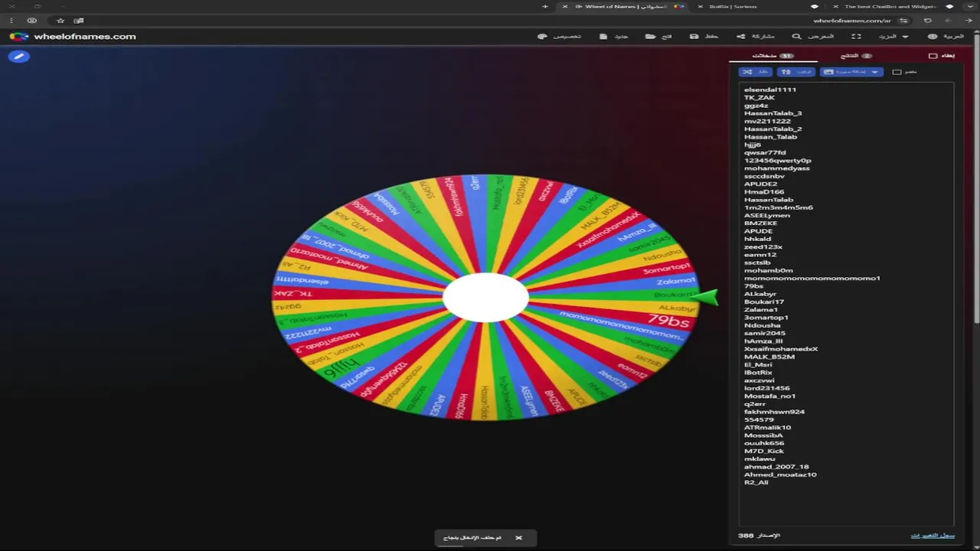Click the white center hub to spin
The height and width of the screenshot is (551, 980).
[x=485, y=297]
